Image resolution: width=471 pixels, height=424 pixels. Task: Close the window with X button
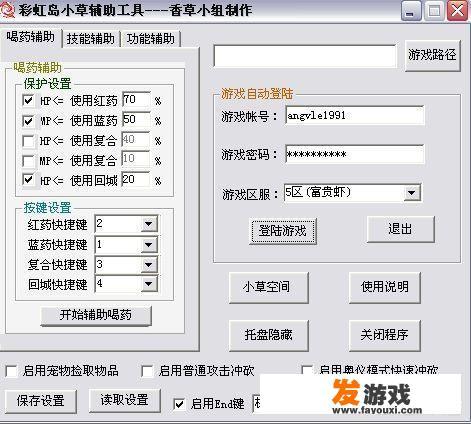457,11
